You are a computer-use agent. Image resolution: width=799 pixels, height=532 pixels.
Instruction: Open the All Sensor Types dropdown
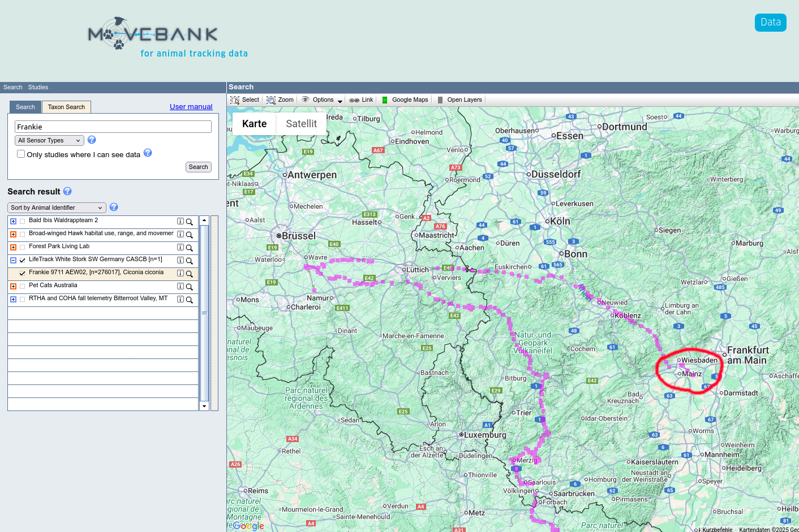49,141
